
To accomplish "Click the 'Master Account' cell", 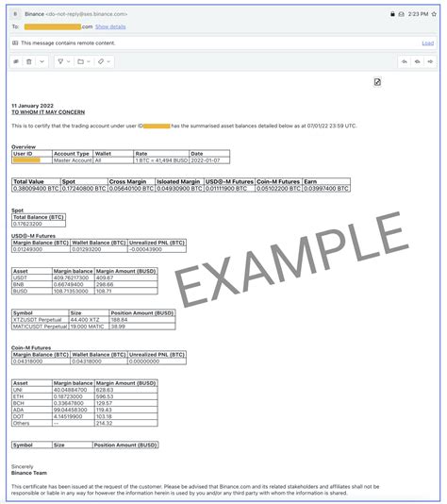I will tap(73, 160).
